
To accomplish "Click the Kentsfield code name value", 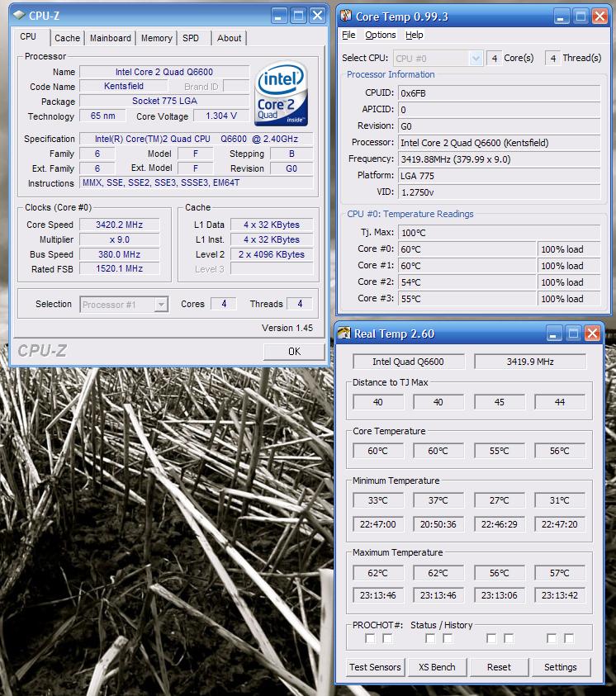I will click(x=124, y=86).
